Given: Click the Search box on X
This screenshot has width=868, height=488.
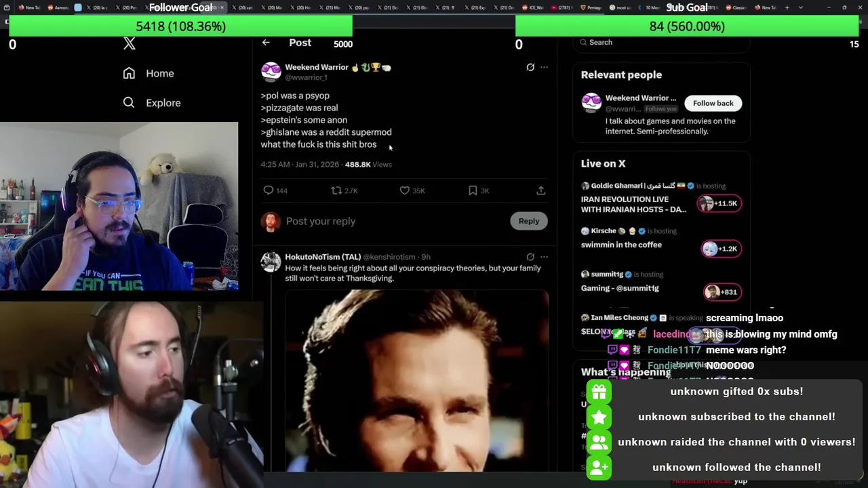Looking at the screenshot, I should [661, 42].
